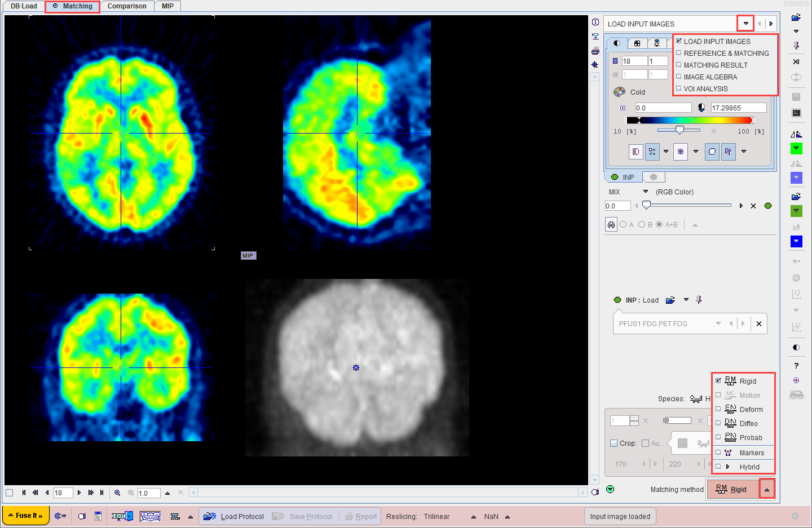Screen dimensions: 812x528
Task: Click the tools icon next to Fuse It
Action: (x=60, y=516)
